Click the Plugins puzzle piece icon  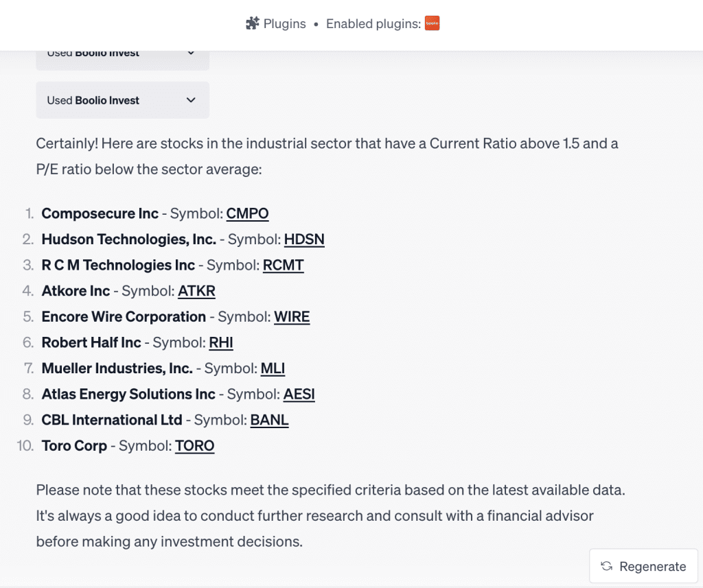coord(253,23)
